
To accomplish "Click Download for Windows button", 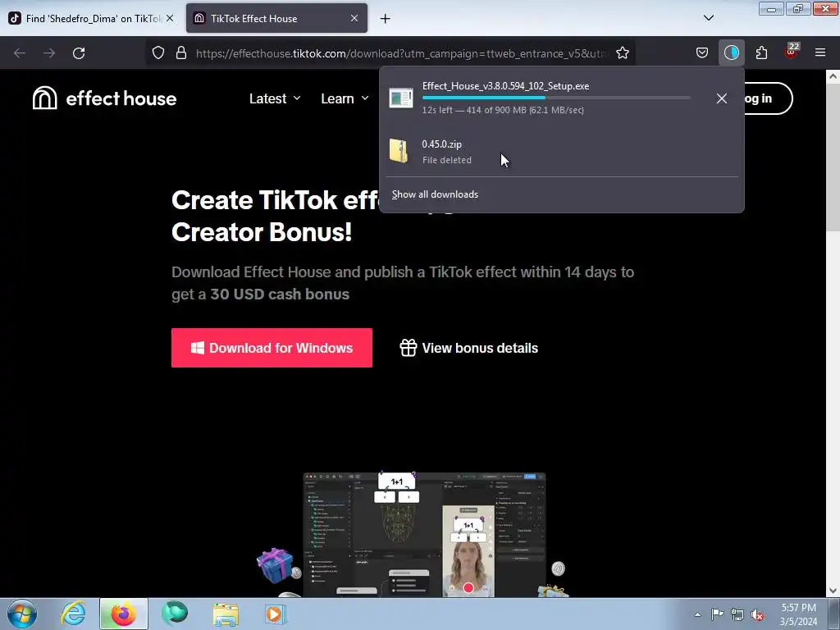I will click(272, 348).
